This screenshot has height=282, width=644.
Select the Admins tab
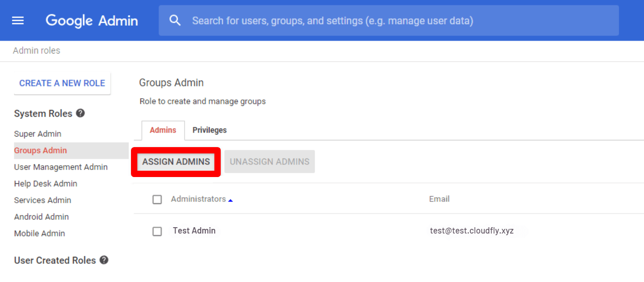163,130
